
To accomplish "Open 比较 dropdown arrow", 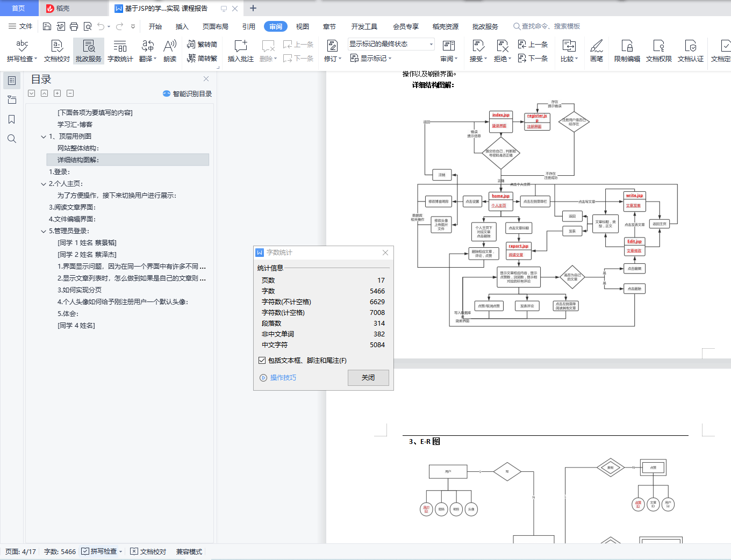I will [x=577, y=59].
